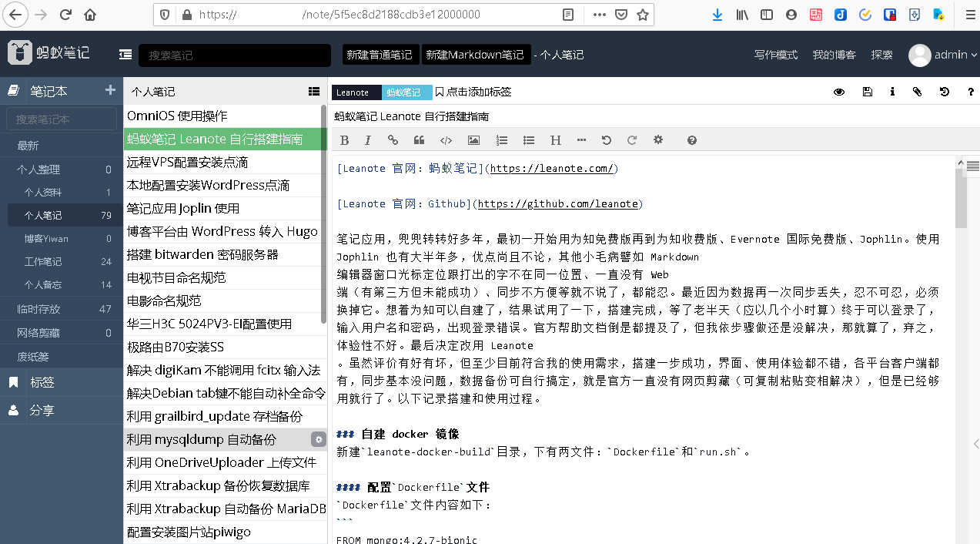Screen dimensions: 980x544
Task: Show note info with the i icon
Action: point(892,92)
